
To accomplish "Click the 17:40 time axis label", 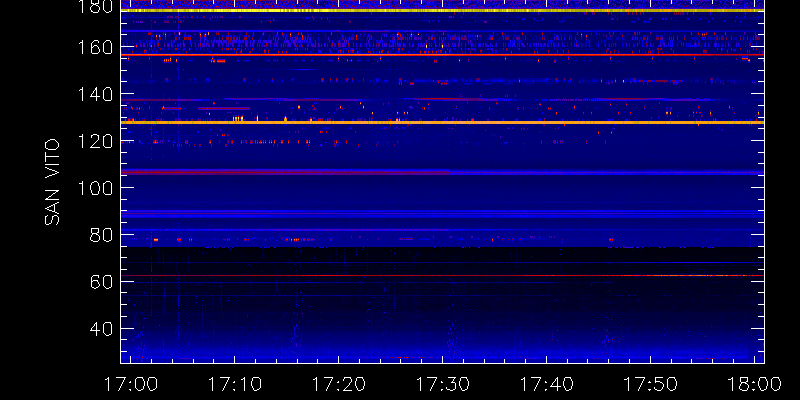I will tap(547, 384).
